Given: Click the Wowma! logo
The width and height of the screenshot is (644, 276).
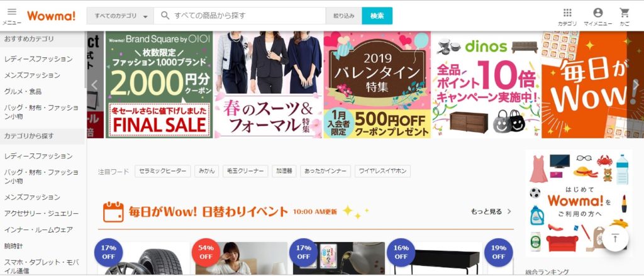Looking at the screenshot, I should [52, 16].
